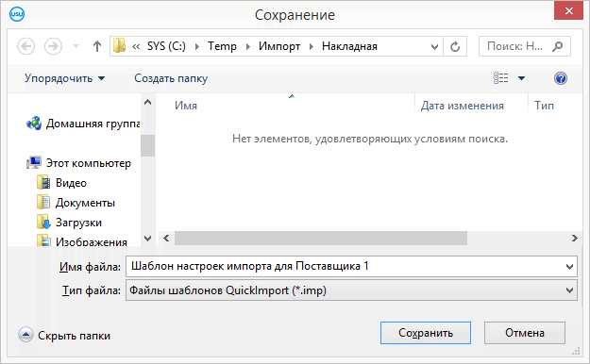Select Домашняя группа in navigation pane
Image resolution: width=590 pixels, height=364 pixels.
[83, 124]
